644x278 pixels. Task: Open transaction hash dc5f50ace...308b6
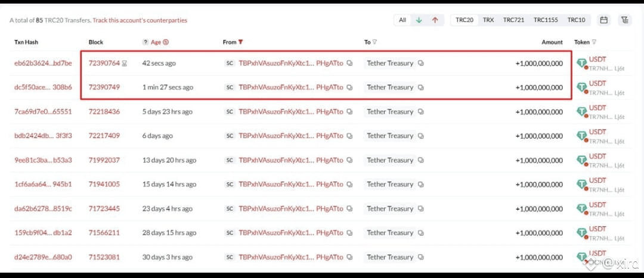pyautogui.click(x=43, y=88)
